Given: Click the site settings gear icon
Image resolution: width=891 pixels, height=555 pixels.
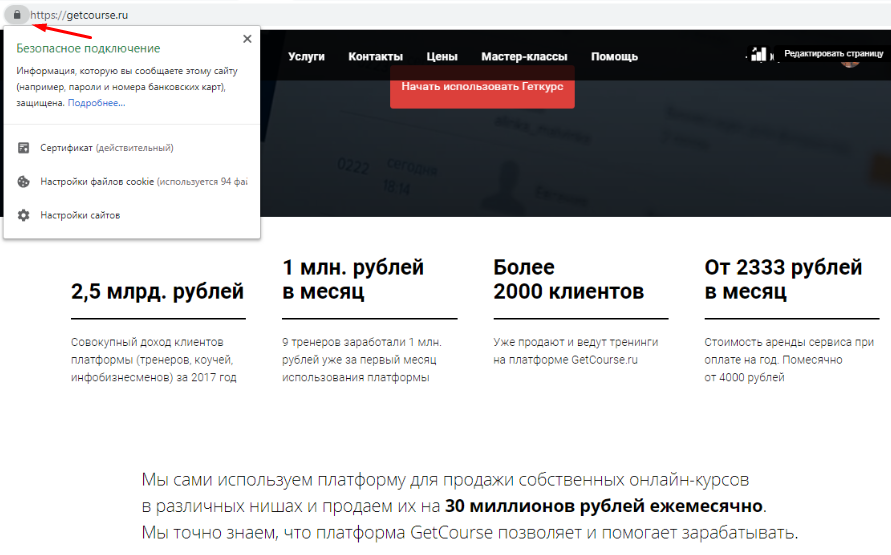Looking at the screenshot, I should 23,215.
